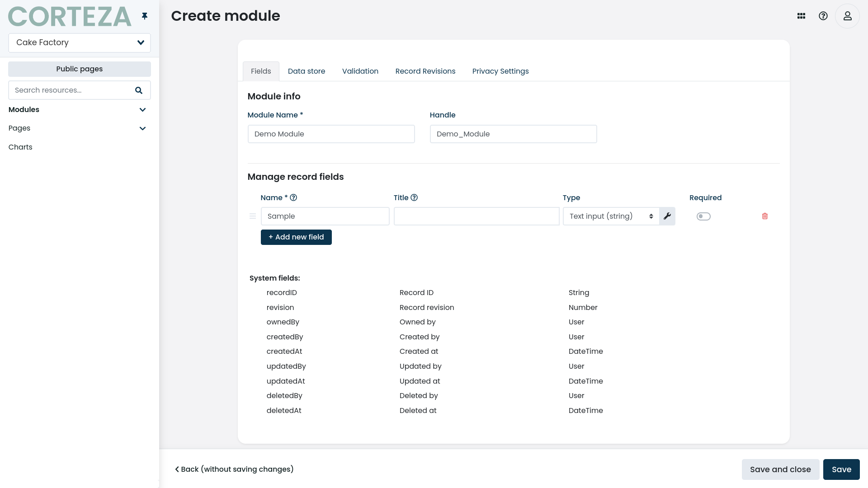Screen dimensions: 868x488
Task: Click the deletedBy system field name
Action: pyautogui.click(x=284, y=396)
